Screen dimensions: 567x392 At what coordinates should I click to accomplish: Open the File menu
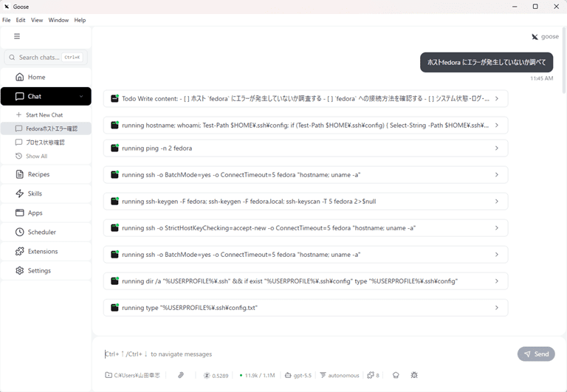click(7, 20)
